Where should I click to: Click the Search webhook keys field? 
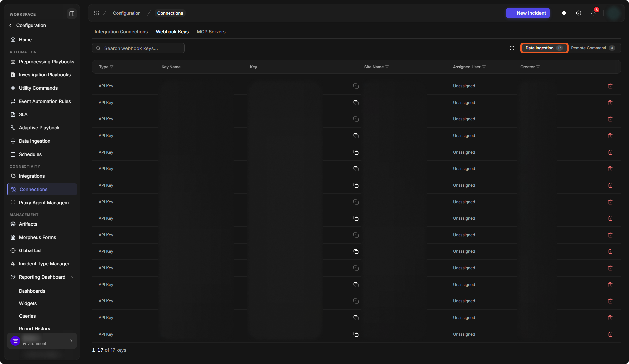tap(138, 48)
